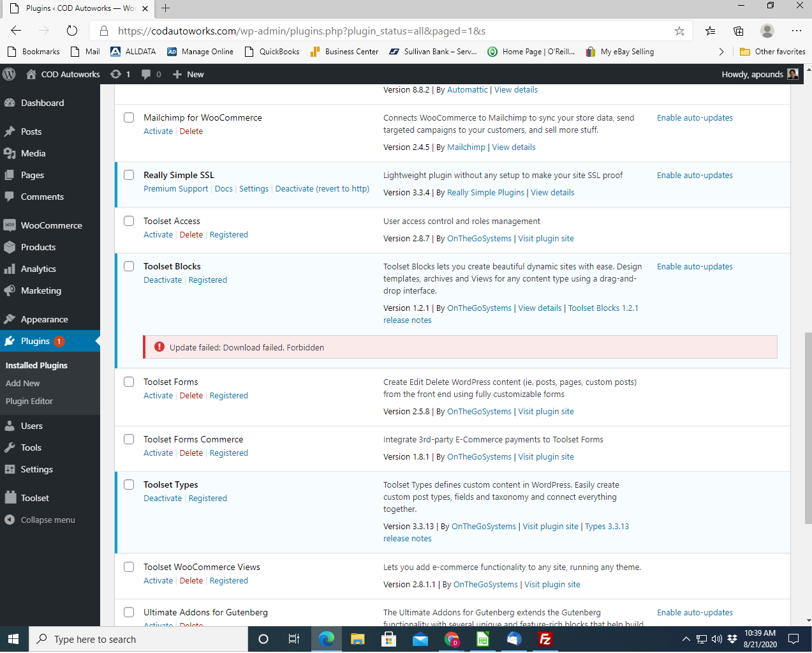
Task: Select the Mailchimp for WooCommerce checkbox
Action: coord(129,117)
